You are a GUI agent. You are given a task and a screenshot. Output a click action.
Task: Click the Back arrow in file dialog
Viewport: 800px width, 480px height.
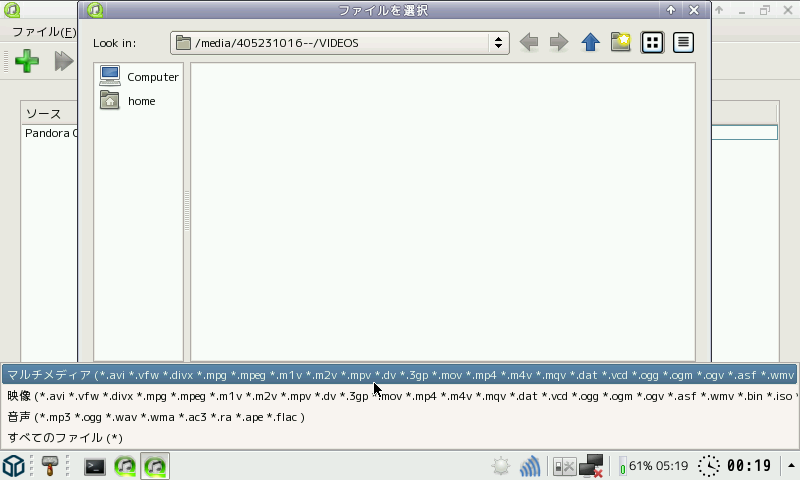pyautogui.click(x=529, y=42)
